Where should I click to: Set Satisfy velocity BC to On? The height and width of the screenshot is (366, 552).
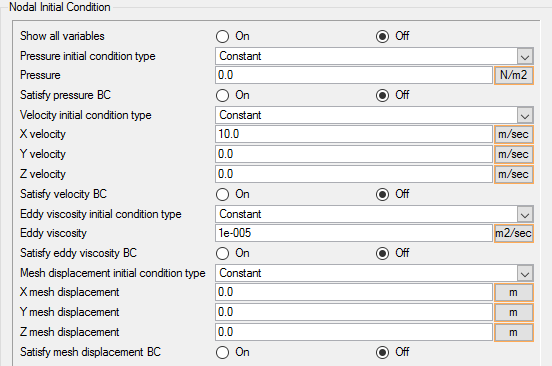[222, 194]
